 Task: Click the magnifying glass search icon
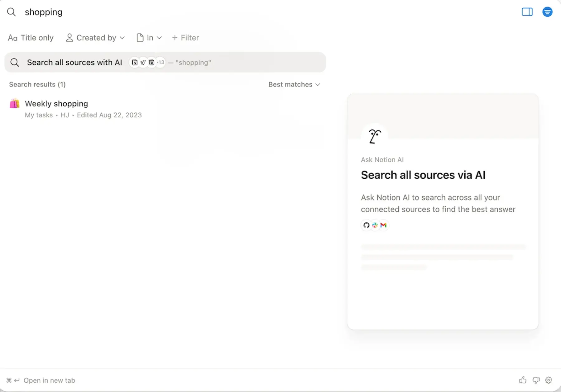(12, 12)
